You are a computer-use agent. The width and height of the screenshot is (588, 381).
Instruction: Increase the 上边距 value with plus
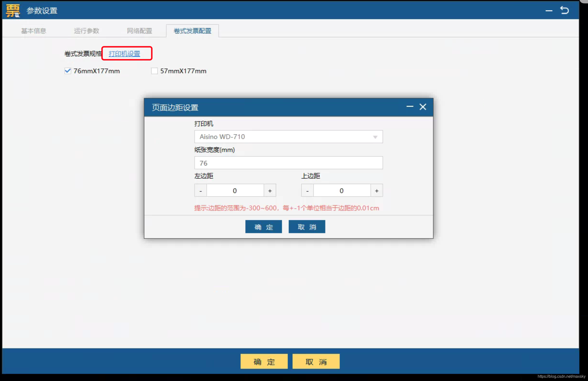[x=377, y=191]
